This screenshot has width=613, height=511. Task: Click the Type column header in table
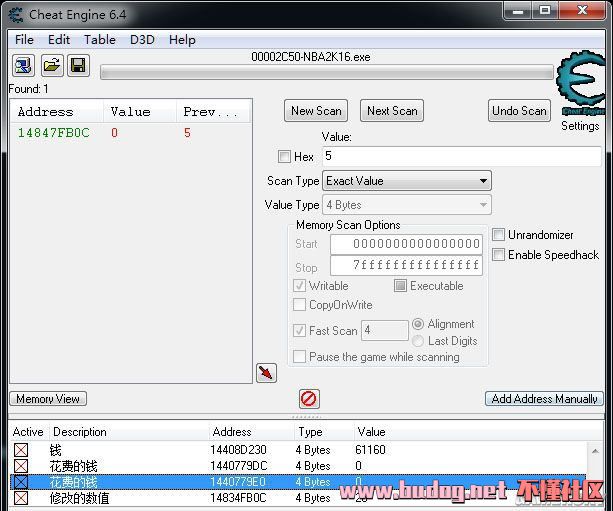(x=324, y=432)
